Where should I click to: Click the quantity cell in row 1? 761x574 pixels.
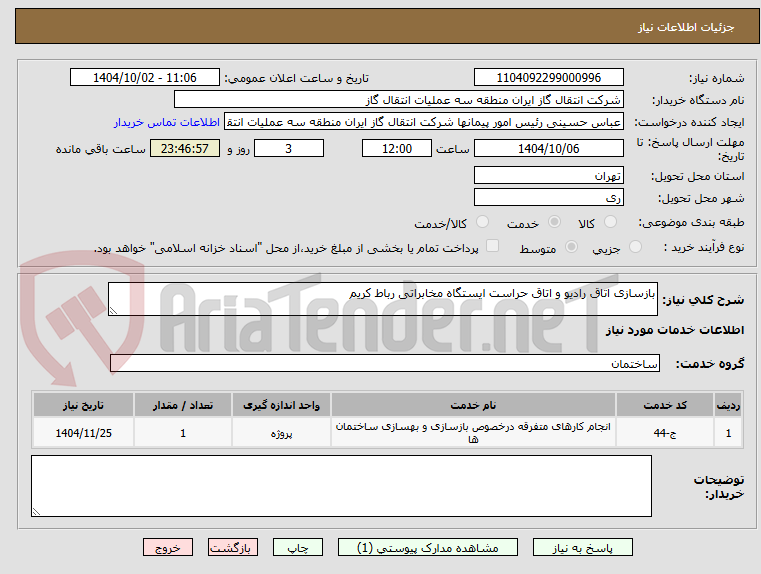(x=183, y=433)
